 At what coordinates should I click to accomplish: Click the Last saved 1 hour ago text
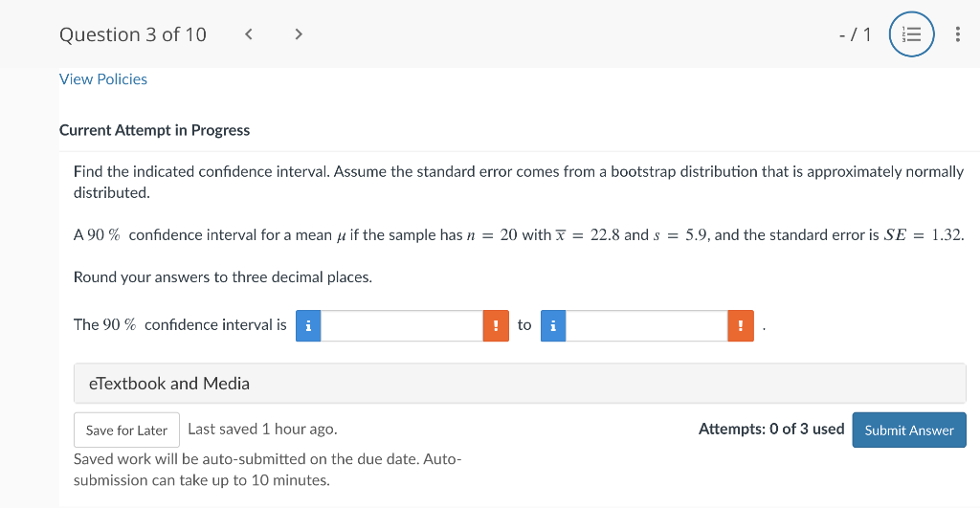pyautogui.click(x=262, y=429)
